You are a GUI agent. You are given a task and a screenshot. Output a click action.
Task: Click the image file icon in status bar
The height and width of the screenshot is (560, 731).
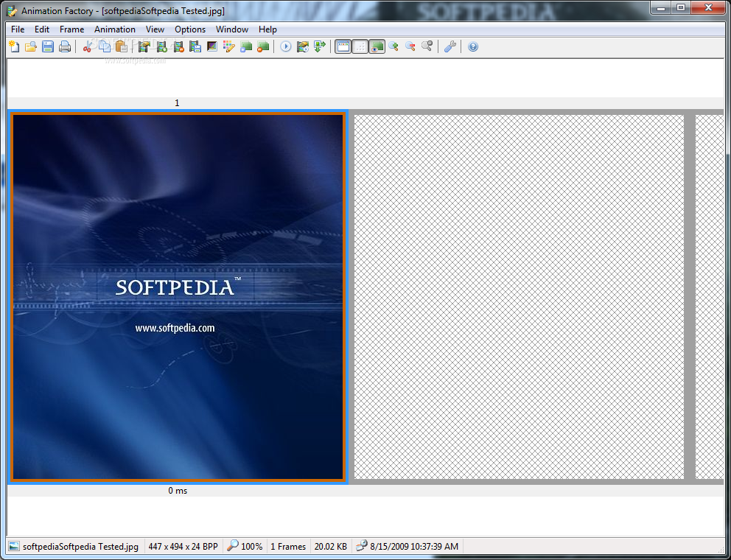pyautogui.click(x=15, y=547)
